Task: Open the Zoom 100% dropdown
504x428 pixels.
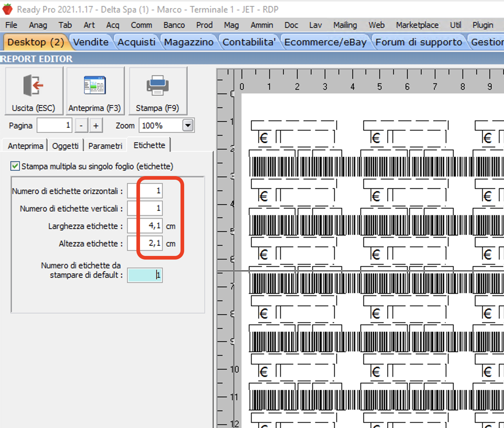Action: click(x=187, y=125)
